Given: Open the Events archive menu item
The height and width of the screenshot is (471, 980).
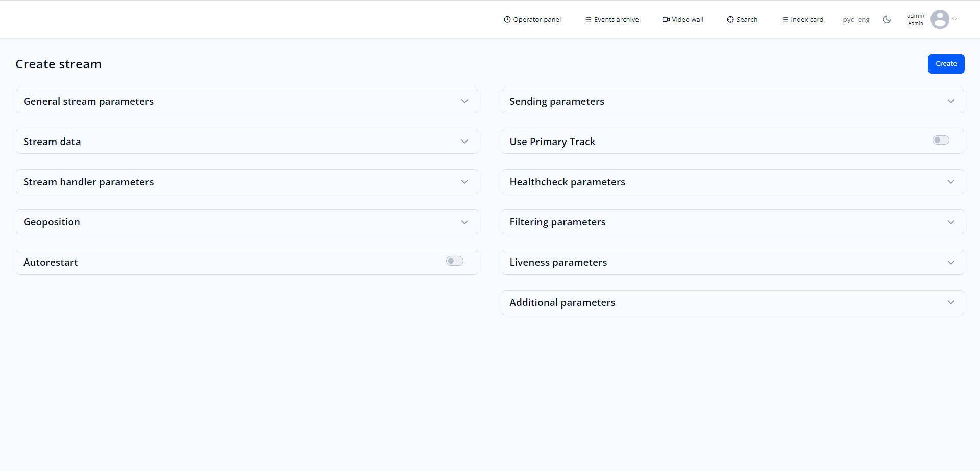Looking at the screenshot, I should click(x=616, y=20).
